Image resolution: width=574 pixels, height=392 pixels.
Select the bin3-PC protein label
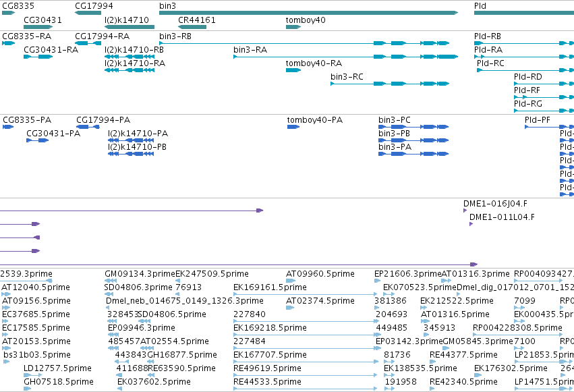pyautogui.click(x=395, y=120)
